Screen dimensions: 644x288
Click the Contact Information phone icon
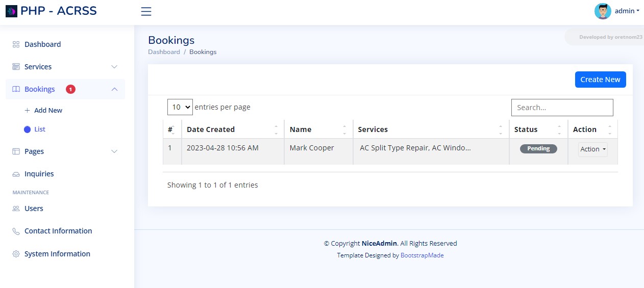pos(16,231)
